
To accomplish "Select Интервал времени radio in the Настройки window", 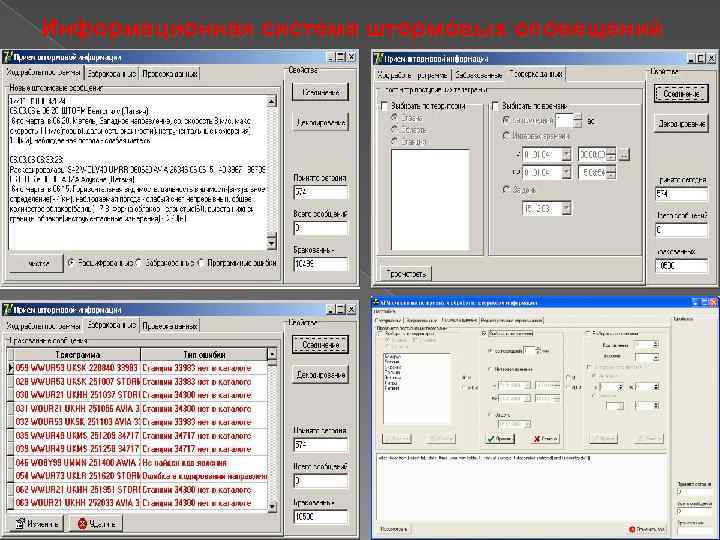I will [490, 369].
